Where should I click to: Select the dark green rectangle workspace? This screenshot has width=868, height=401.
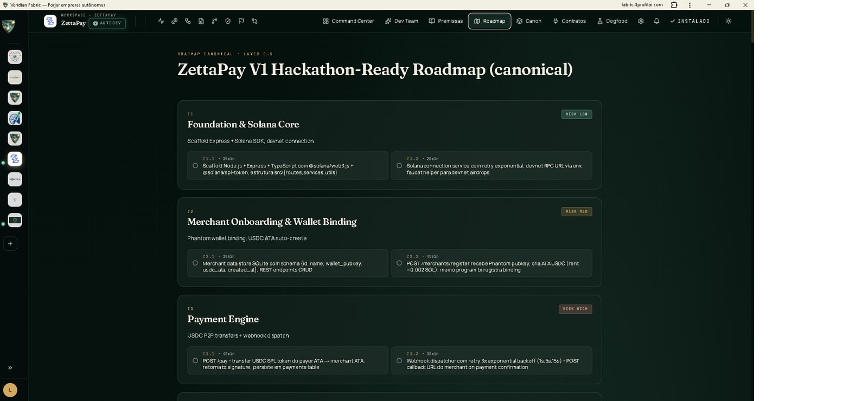(x=15, y=220)
